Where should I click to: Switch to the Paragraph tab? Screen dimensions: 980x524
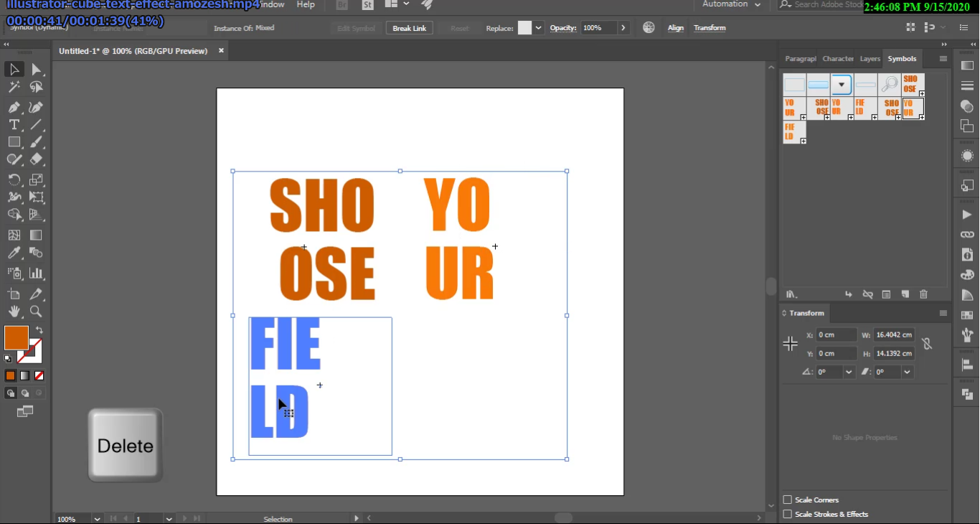click(x=801, y=59)
